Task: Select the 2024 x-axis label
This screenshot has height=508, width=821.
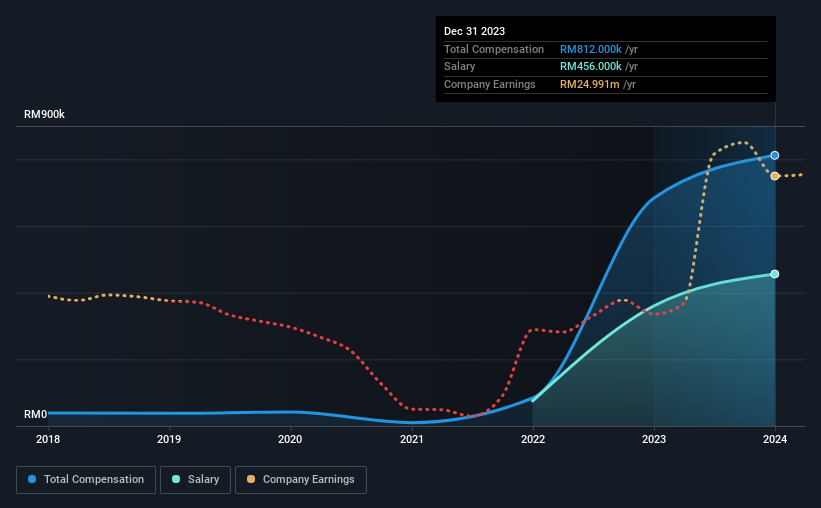Action: (774, 439)
